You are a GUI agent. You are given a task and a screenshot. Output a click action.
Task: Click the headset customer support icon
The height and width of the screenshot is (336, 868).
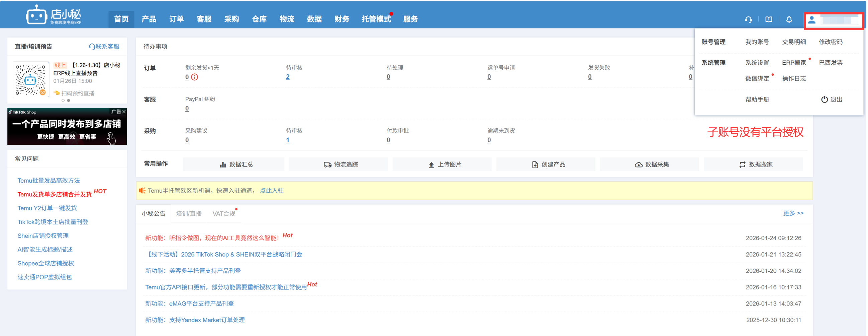tap(748, 19)
